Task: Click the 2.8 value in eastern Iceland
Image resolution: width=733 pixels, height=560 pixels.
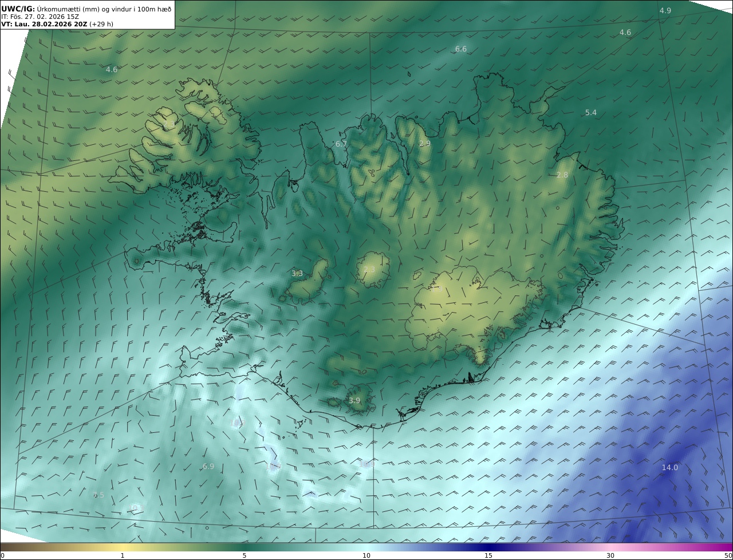Action: (x=562, y=175)
